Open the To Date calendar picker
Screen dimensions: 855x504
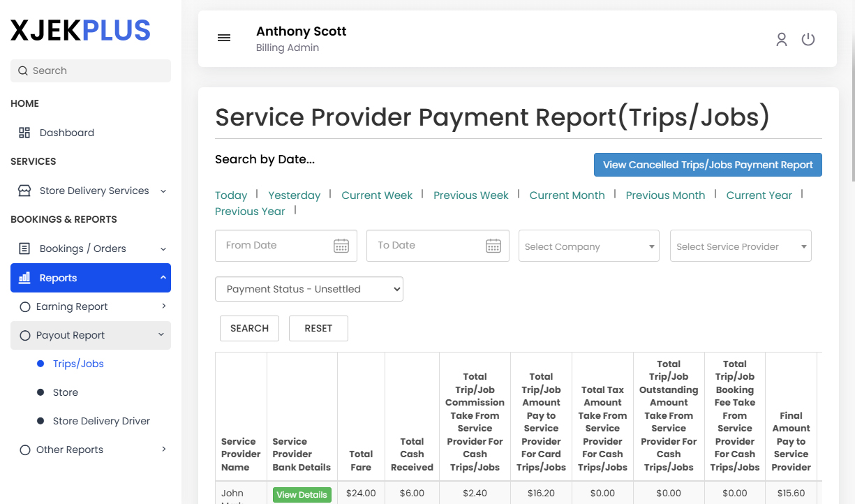(493, 245)
